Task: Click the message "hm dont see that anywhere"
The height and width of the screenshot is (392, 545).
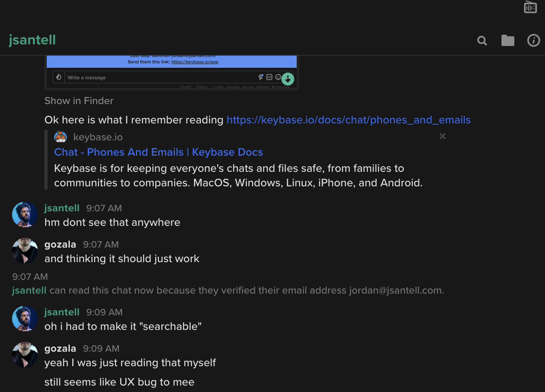Action: (x=112, y=223)
